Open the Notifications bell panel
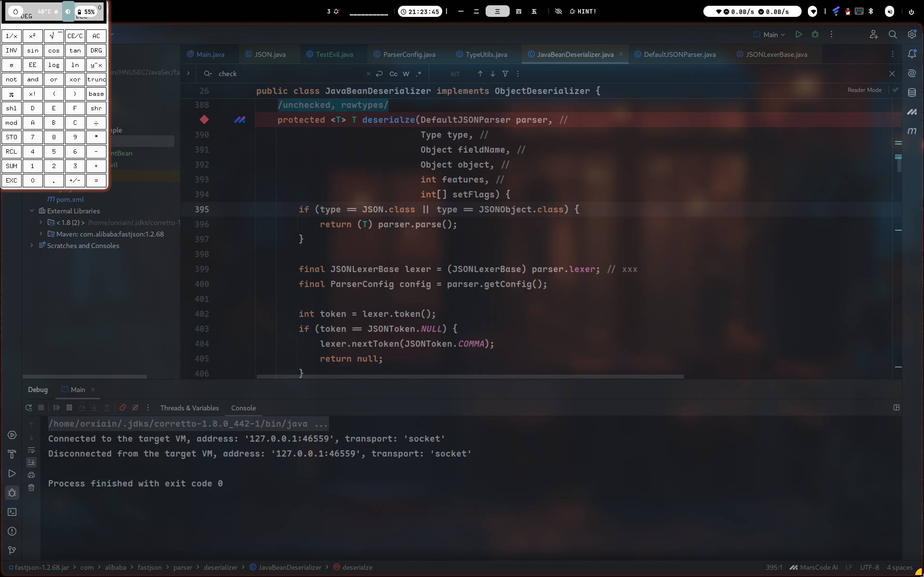This screenshot has width=924, height=577. [x=911, y=54]
